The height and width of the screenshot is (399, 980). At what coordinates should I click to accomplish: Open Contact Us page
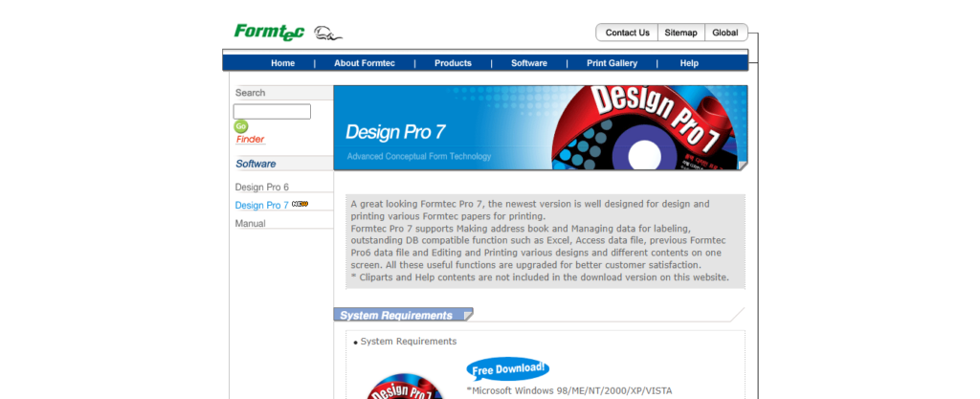[x=628, y=33]
